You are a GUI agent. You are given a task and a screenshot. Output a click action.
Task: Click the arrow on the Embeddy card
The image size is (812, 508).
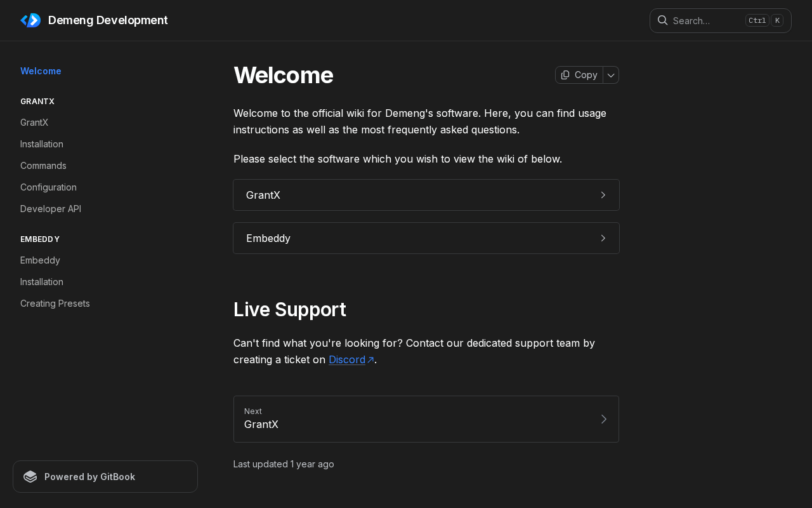(x=603, y=238)
